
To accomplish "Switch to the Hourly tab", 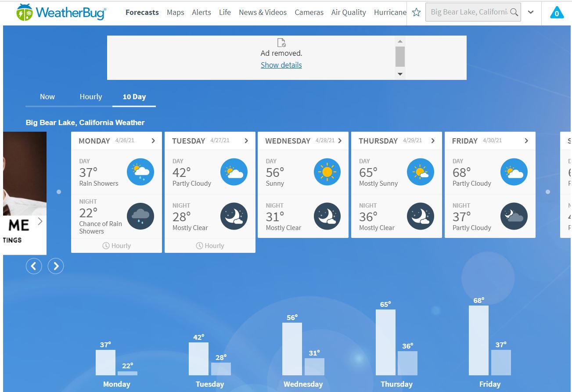I will (x=91, y=97).
